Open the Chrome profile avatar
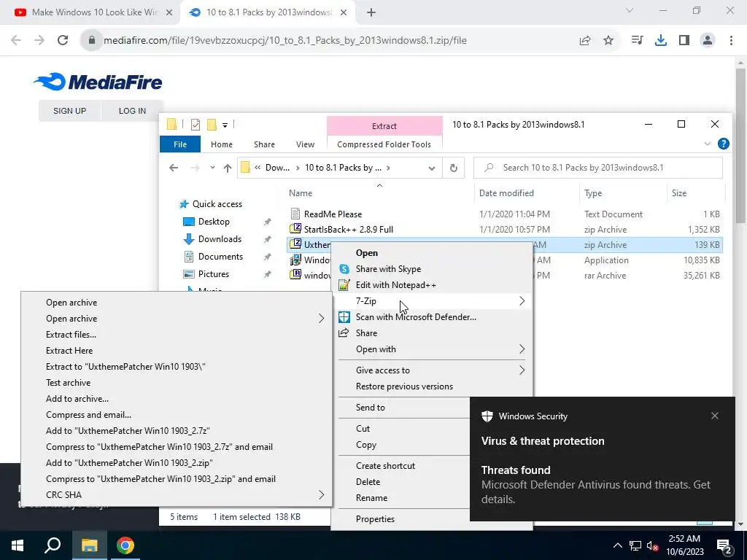Viewport: 747px width, 560px height. [708, 41]
